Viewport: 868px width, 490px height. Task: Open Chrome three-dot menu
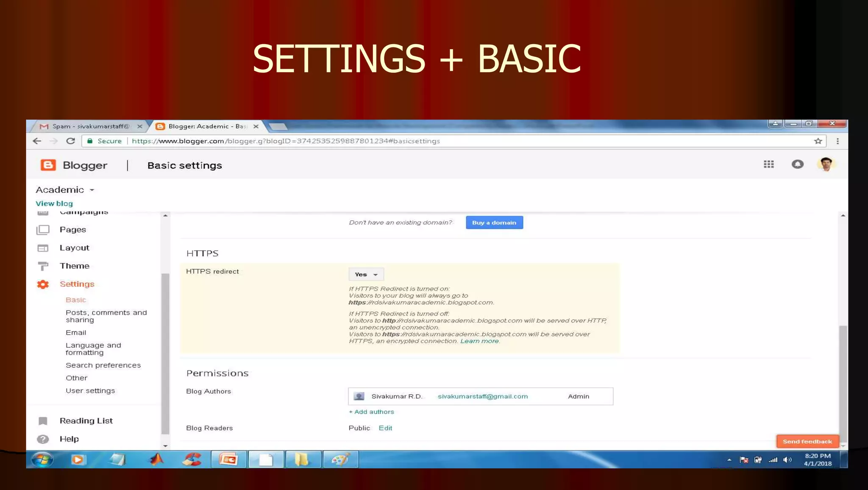(837, 141)
